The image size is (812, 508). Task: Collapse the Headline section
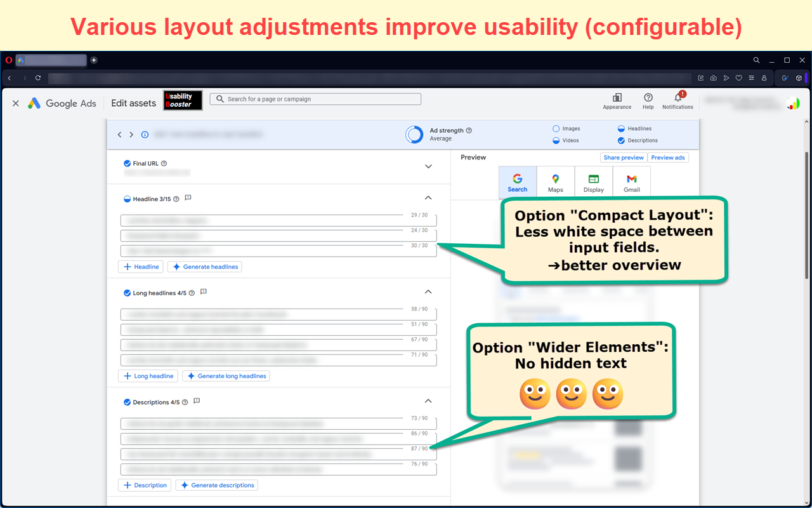428,197
